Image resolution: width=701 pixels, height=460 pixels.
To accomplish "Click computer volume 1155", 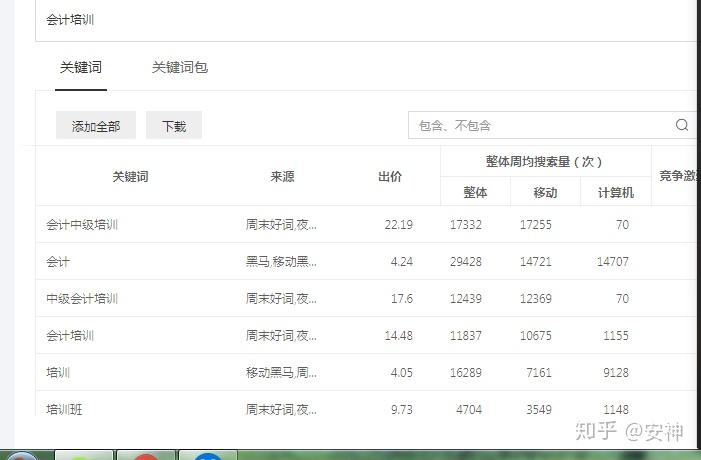I will (616, 336).
